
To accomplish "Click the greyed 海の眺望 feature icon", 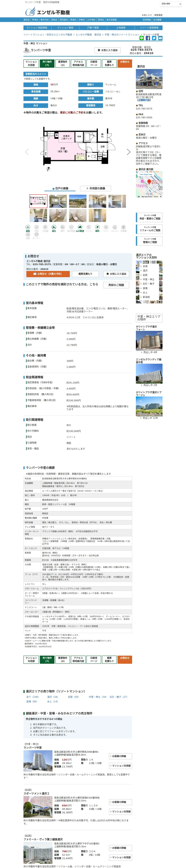I will tap(71, 228).
